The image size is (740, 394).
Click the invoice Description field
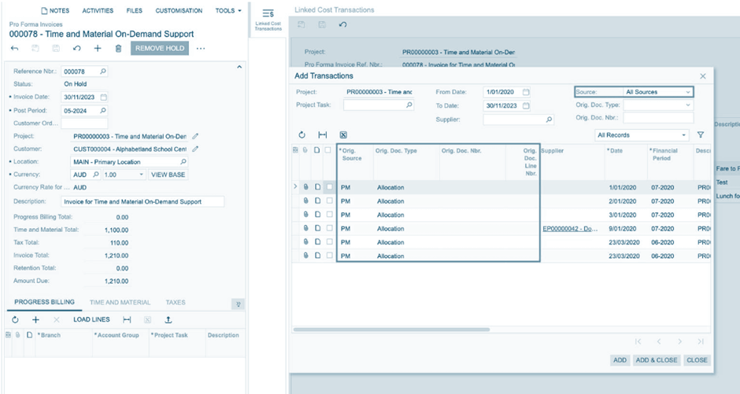pos(143,201)
